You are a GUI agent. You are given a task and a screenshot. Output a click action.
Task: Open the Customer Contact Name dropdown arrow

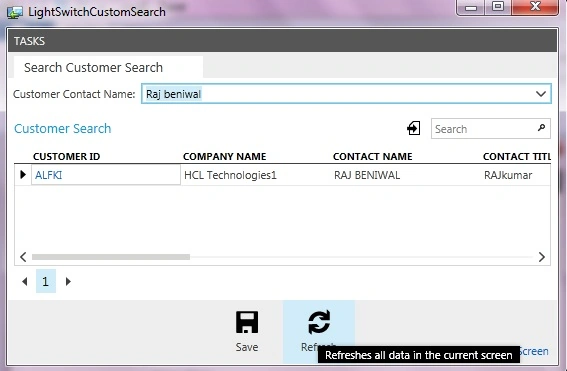541,94
